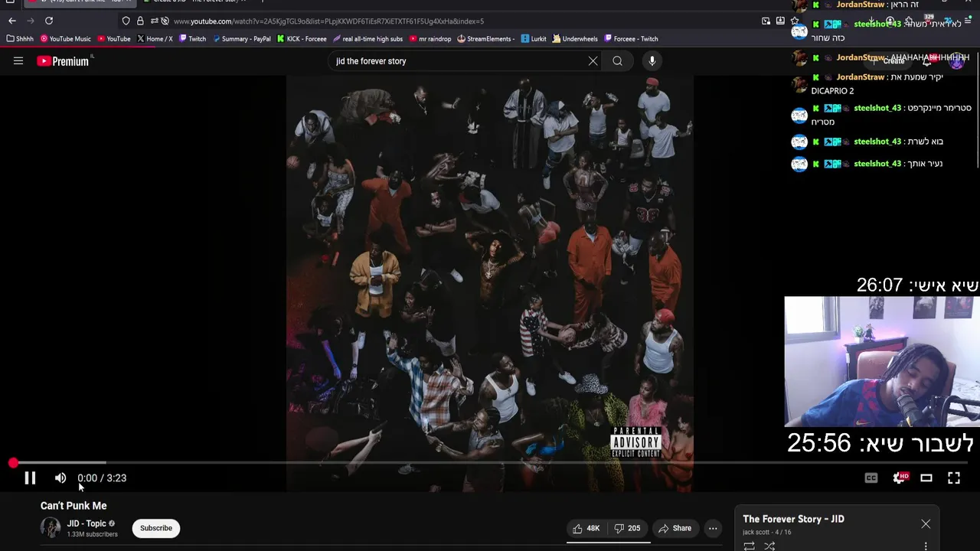The image size is (980, 551).
Task: Close The Forever Story playlist panel
Action: point(926,524)
